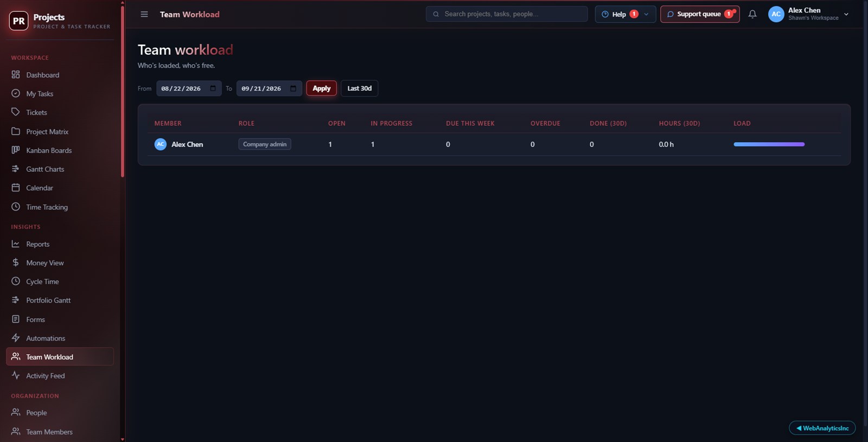Focus the search projects, tasks, people field
868x442 pixels.
click(x=507, y=14)
